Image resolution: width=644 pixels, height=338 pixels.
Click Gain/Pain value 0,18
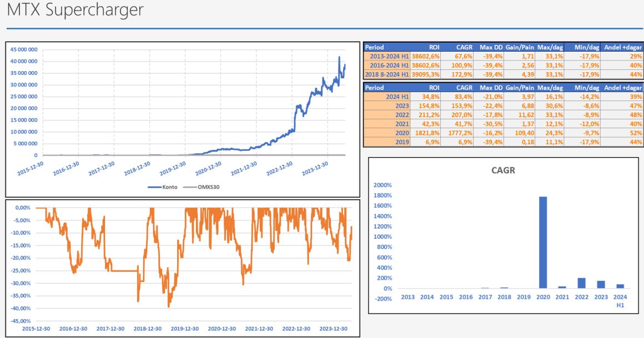point(528,142)
